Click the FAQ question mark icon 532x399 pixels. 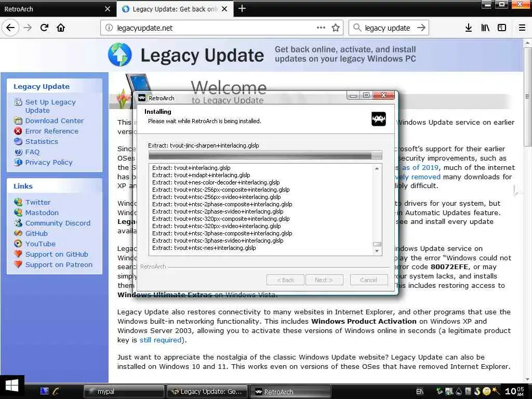click(x=18, y=152)
